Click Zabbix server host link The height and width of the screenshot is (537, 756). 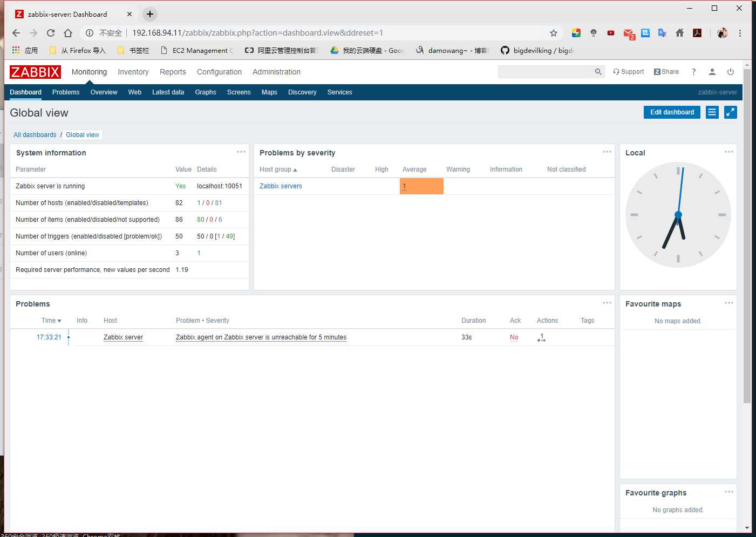(123, 337)
